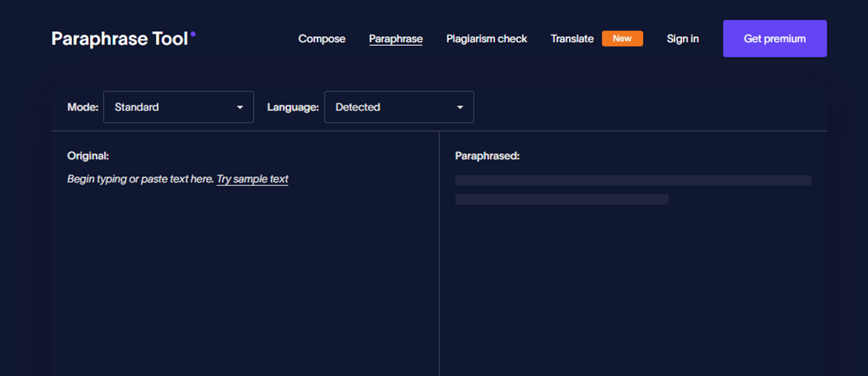Click the Sign in link
This screenshot has width=868, height=376.
682,39
